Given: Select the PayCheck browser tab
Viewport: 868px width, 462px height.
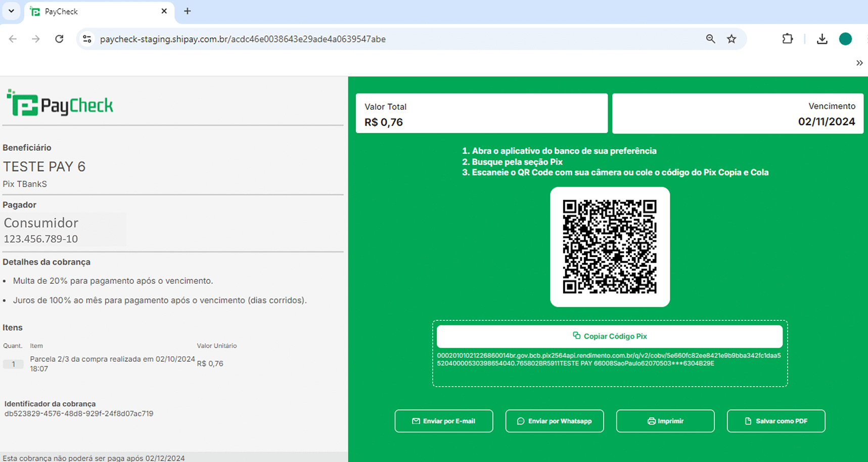Looking at the screenshot, I should tap(99, 12).
